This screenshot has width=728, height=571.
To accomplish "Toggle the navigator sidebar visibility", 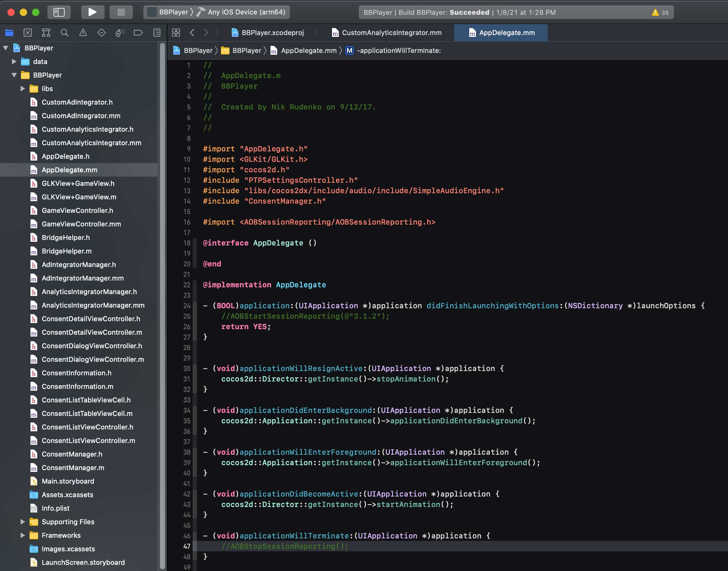I will point(59,12).
